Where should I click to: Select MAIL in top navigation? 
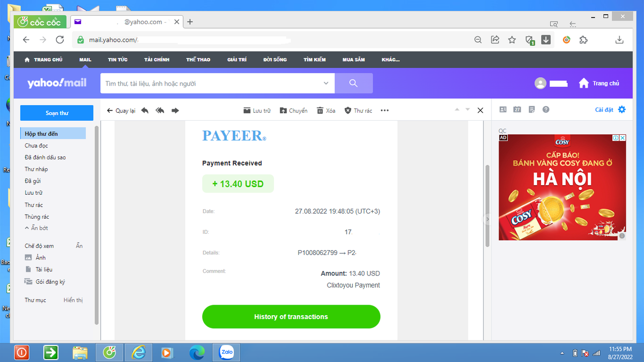click(85, 59)
